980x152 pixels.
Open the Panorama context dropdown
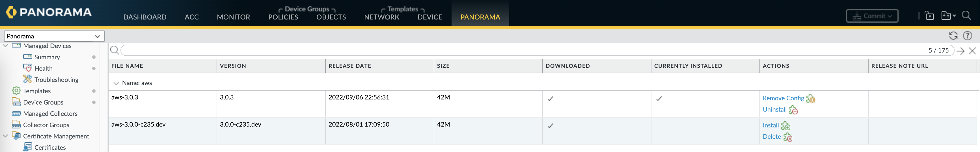click(x=54, y=36)
